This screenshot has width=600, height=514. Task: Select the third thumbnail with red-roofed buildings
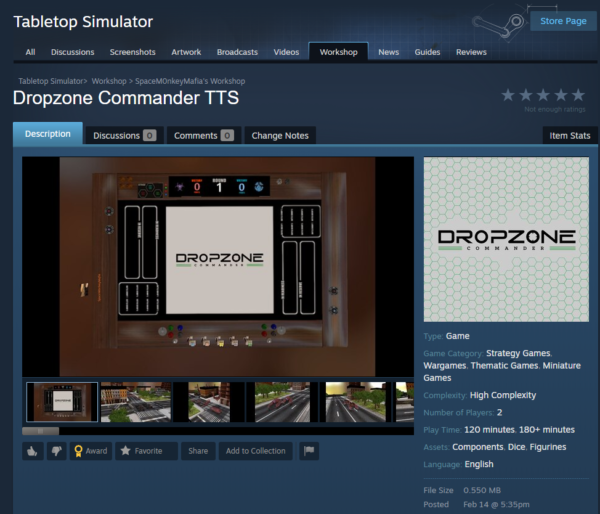(209, 402)
